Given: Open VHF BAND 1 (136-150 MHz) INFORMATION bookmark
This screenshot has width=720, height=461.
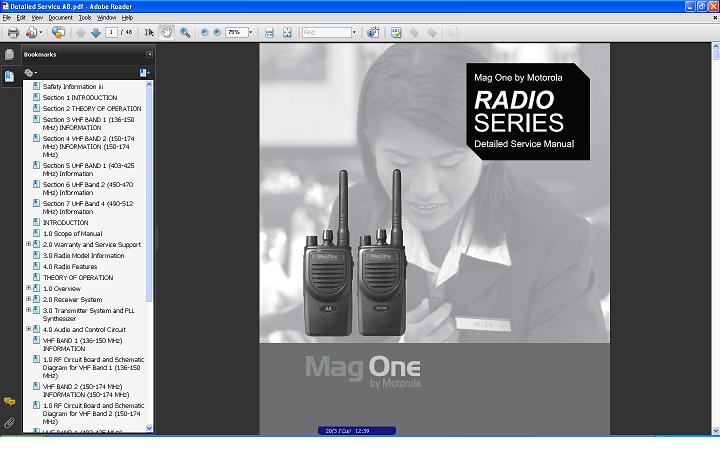Looking at the screenshot, I should pyautogui.click(x=83, y=344).
